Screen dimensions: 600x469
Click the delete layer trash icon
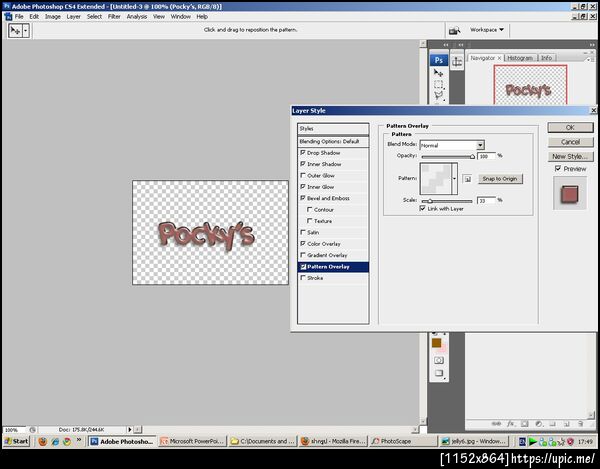pyautogui.click(x=580, y=423)
